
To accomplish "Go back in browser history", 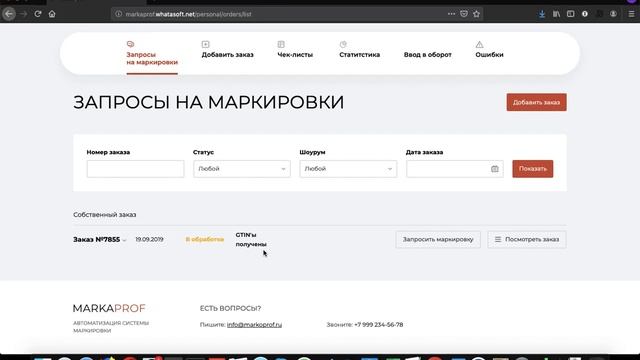I will 9,14.
